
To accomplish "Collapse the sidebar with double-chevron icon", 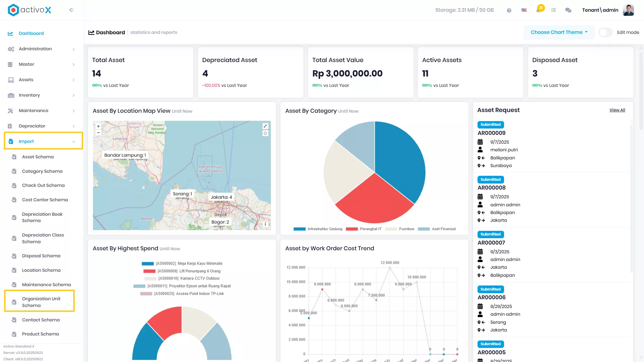I will coord(71,10).
